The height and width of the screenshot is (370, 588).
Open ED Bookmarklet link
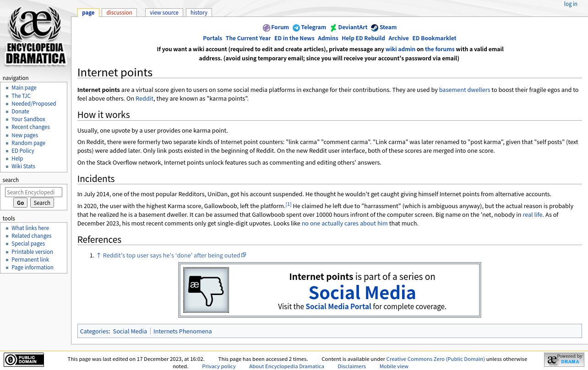[434, 38]
